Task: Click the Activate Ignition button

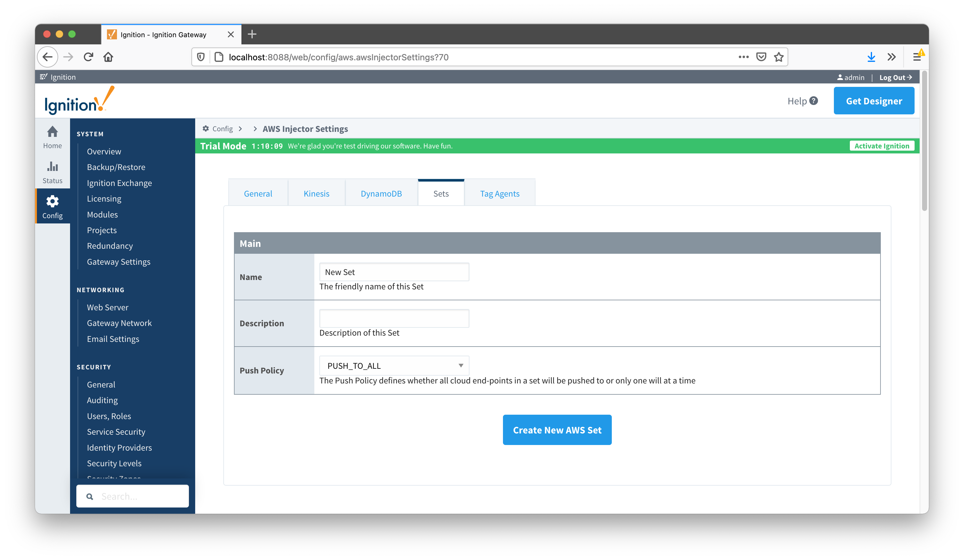Action: click(x=881, y=146)
